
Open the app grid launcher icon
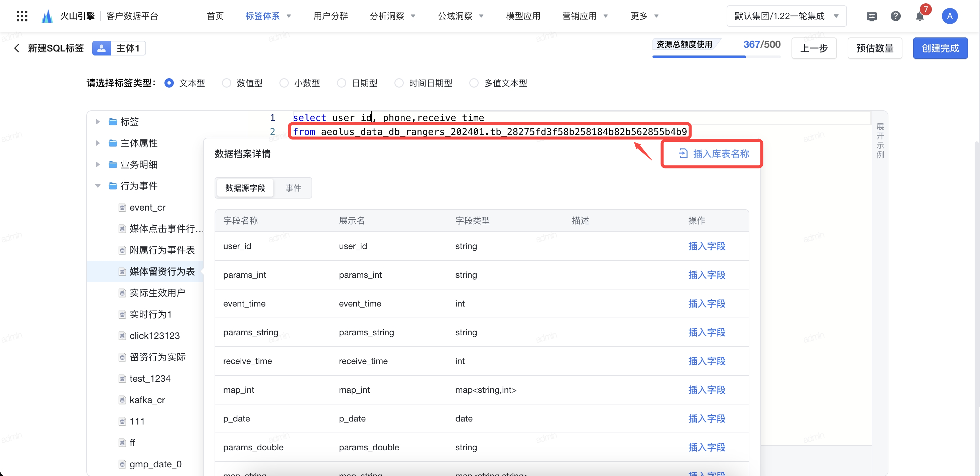coord(22,16)
